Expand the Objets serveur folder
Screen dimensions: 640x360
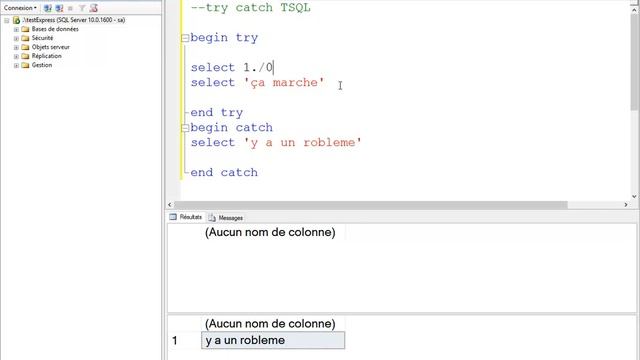[x=16, y=47]
